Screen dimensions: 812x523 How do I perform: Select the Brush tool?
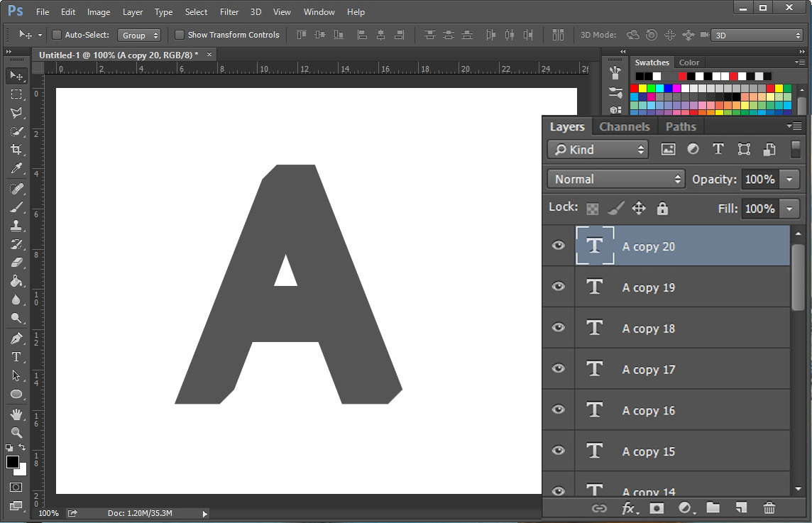[16, 207]
